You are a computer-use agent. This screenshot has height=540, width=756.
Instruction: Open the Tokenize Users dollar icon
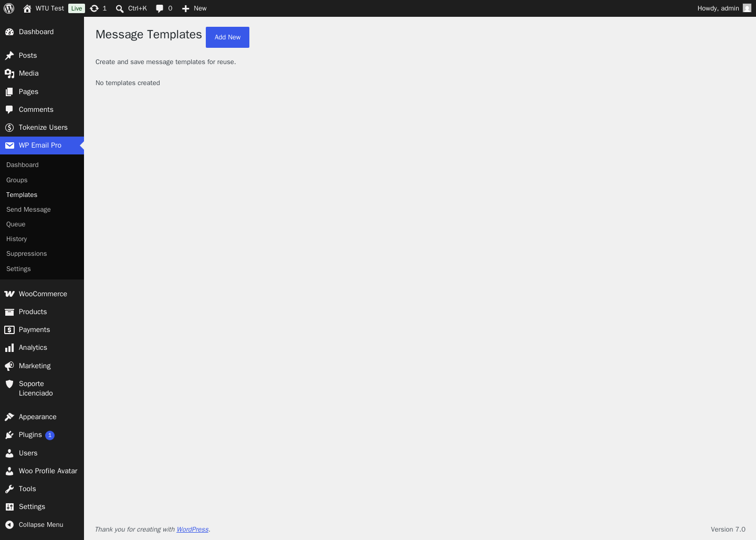[x=9, y=128]
